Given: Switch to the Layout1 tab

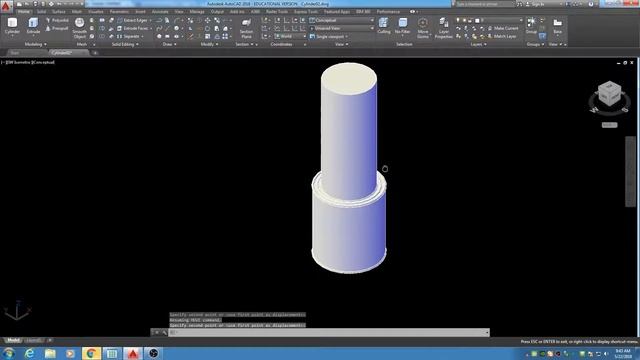Looking at the screenshot, I should [33, 340].
